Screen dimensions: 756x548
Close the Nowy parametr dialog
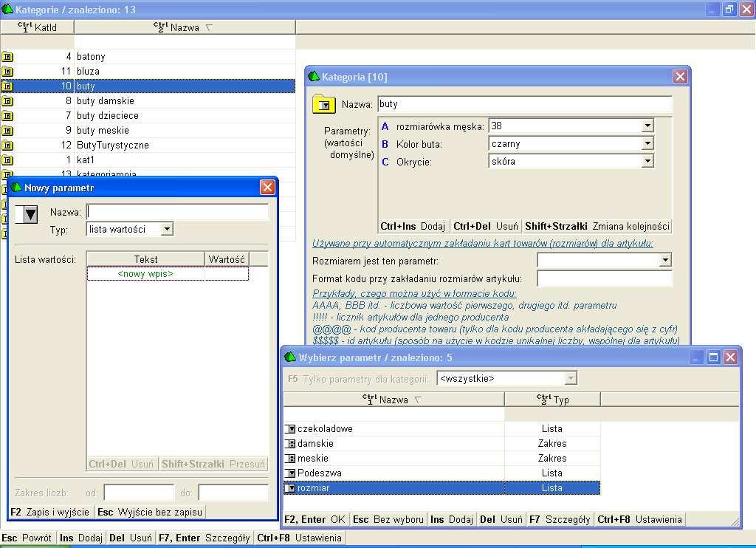tap(267, 187)
